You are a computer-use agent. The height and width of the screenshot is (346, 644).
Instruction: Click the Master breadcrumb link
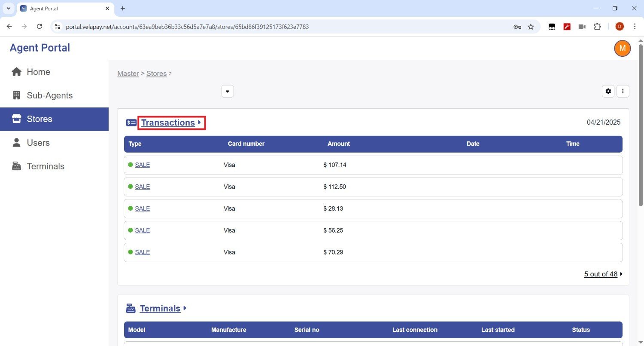click(128, 73)
